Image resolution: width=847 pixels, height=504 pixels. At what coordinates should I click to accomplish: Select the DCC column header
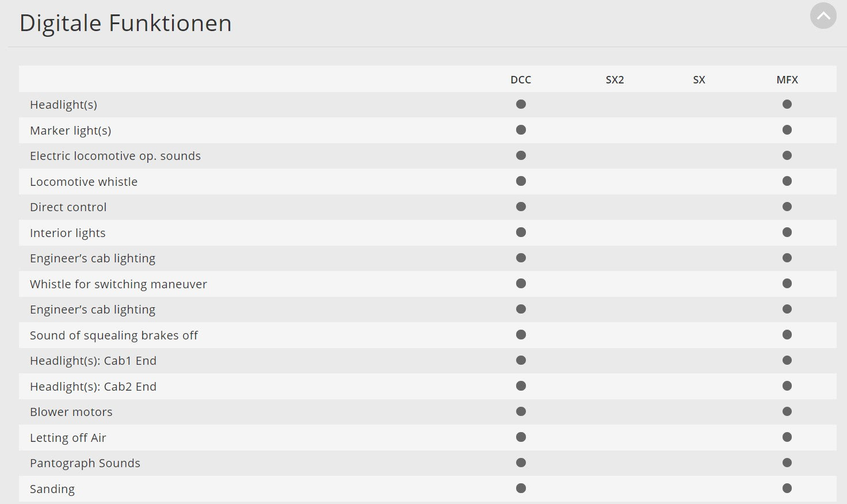click(521, 80)
